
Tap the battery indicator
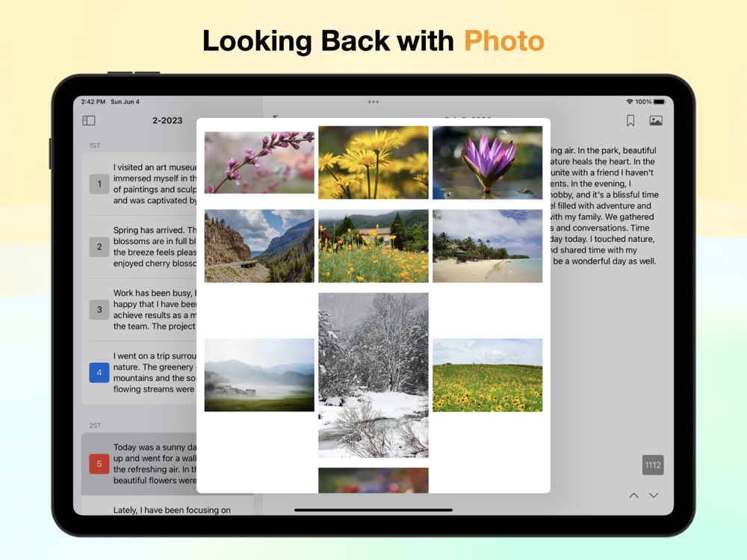click(660, 102)
